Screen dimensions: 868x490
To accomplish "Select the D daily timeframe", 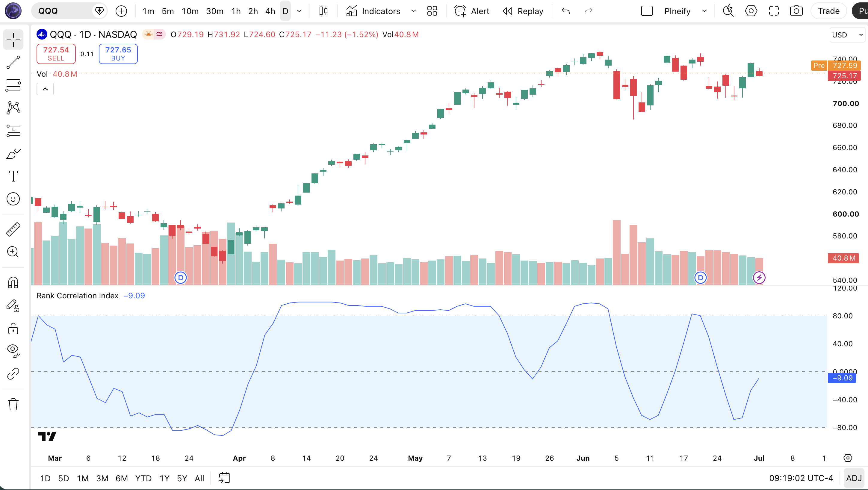I will coord(285,11).
